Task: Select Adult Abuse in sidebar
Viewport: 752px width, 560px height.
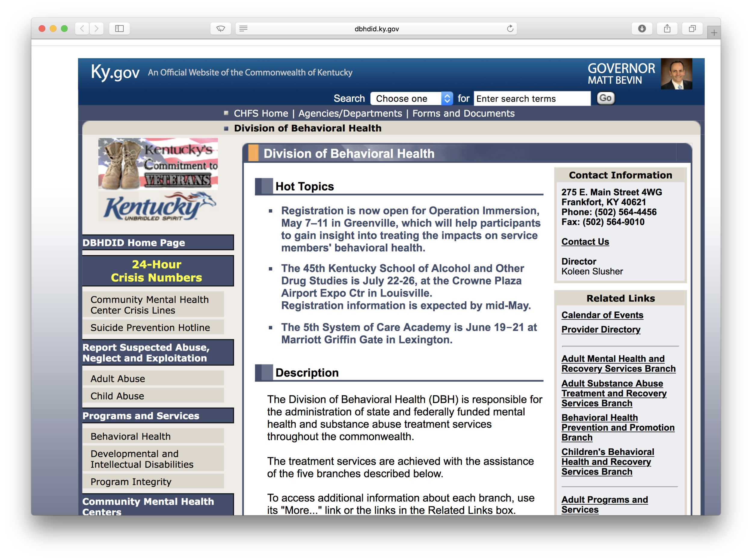Action: point(153,378)
